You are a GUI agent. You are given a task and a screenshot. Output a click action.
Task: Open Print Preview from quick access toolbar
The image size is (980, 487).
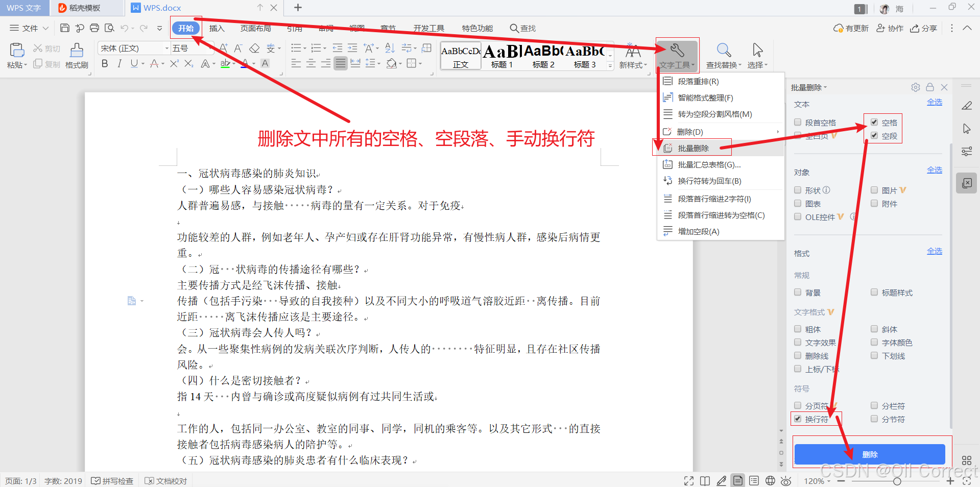109,28
